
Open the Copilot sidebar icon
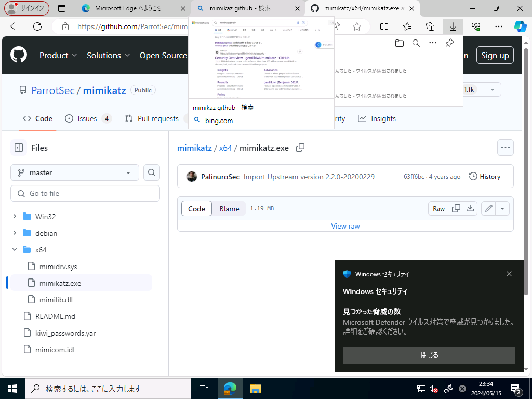pyautogui.click(x=520, y=26)
